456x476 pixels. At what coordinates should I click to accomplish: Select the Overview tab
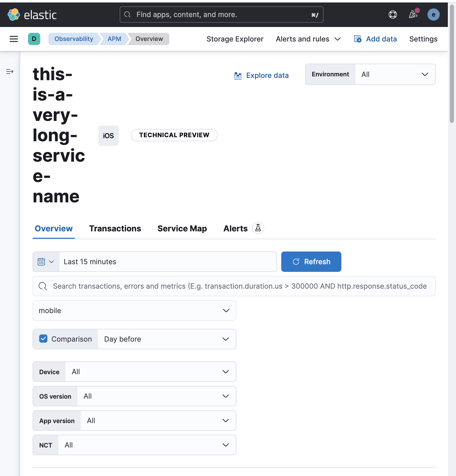[x=53, y=229]
